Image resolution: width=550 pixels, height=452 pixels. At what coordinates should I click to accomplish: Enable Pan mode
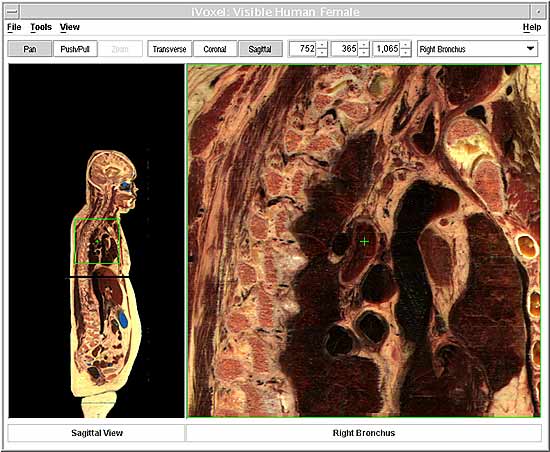[x=30, y=49]
